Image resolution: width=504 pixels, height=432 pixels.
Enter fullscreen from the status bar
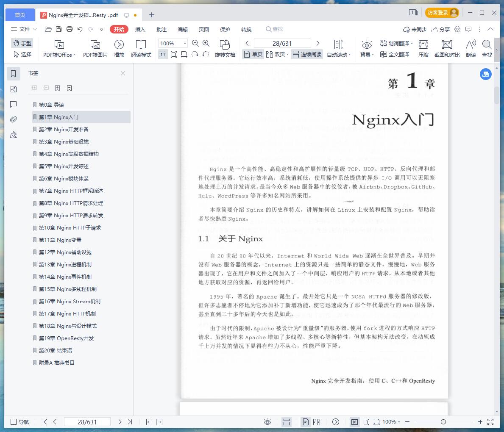click(x=490, y=422)
